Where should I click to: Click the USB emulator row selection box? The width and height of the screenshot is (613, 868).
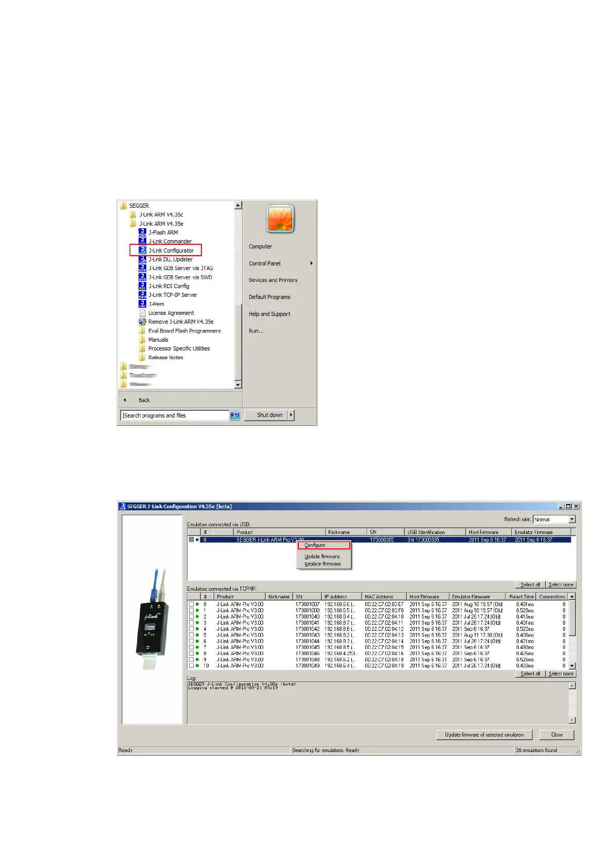pyautogui.click(x=191, y=540)
